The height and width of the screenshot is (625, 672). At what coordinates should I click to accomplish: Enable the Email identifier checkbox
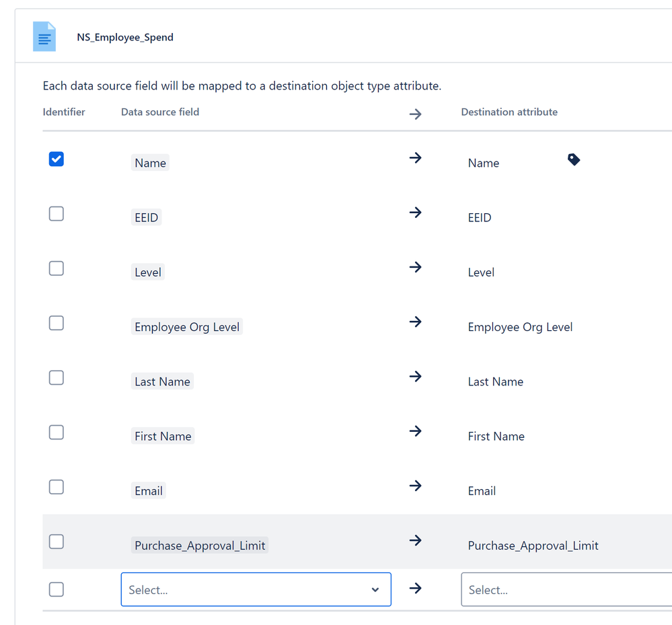point(57,487)
